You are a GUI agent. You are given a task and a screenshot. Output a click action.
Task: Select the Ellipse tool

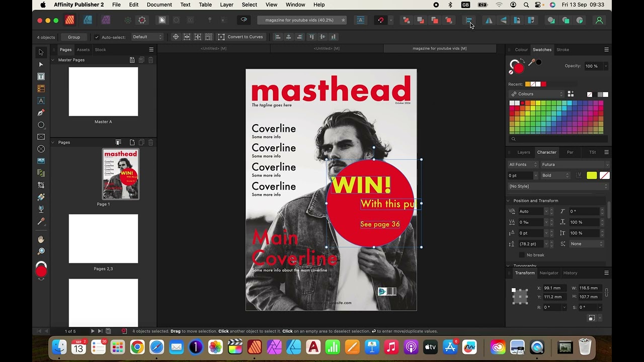click(x=41, y=125)
